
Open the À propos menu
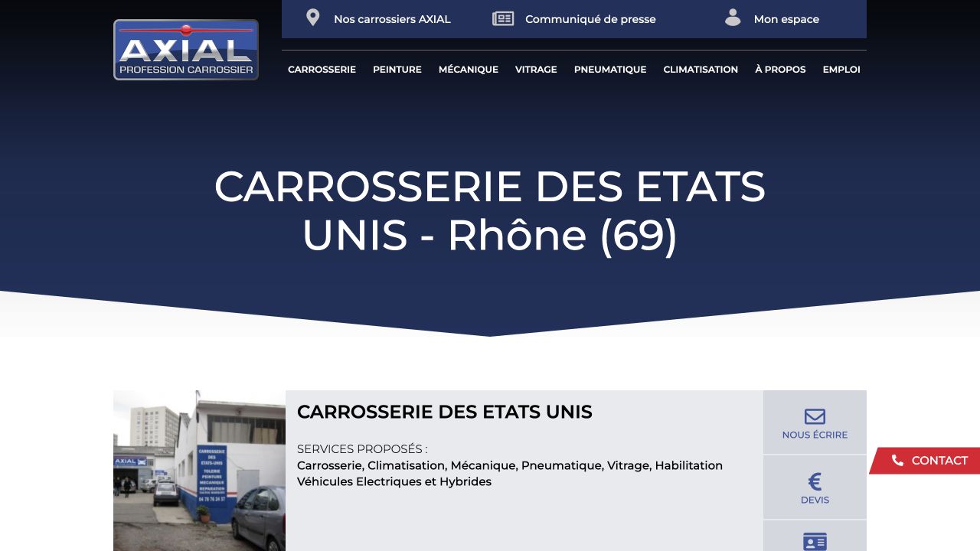(780, 70)
